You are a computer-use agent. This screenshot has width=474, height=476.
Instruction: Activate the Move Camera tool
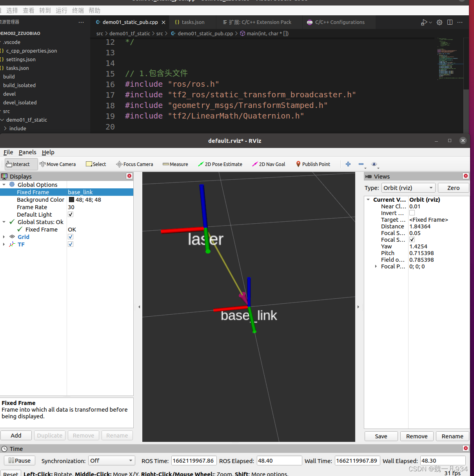58,164
